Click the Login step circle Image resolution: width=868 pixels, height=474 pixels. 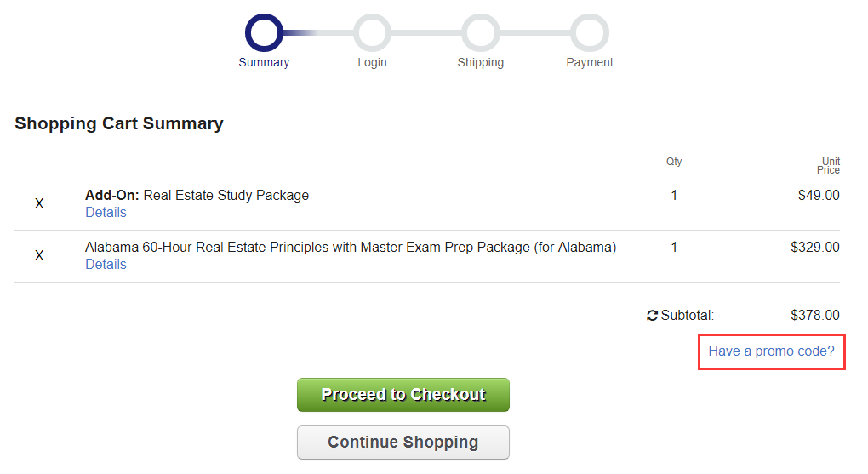[372, 33]
